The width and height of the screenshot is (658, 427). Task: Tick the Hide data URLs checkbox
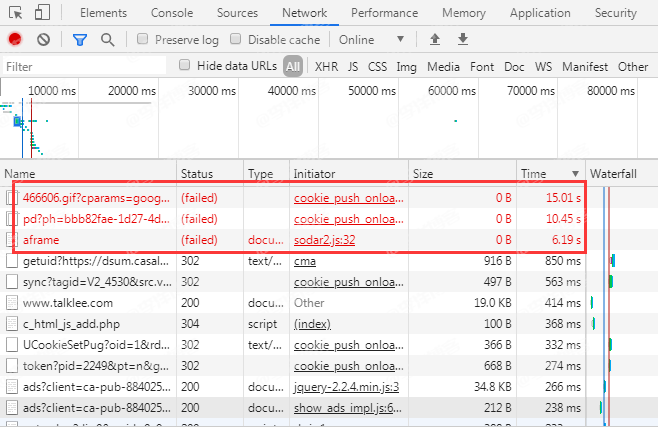(x=185, y=66)
